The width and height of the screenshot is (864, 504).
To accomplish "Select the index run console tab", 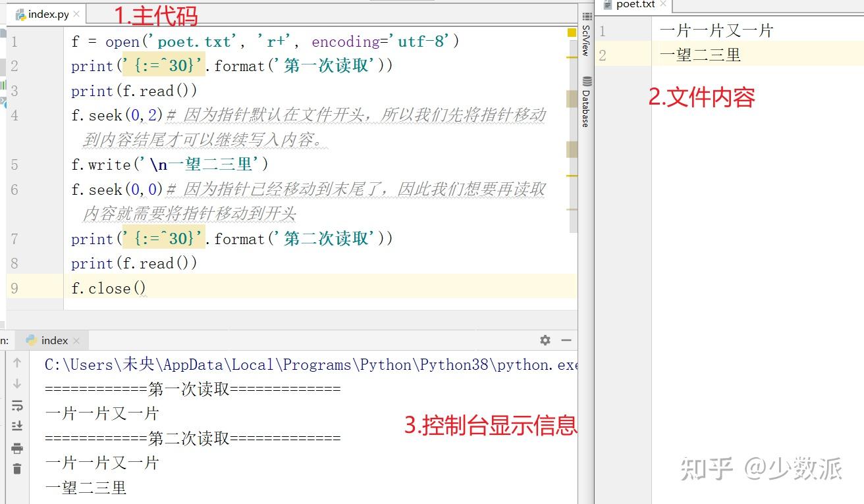I will pos(54,340).
